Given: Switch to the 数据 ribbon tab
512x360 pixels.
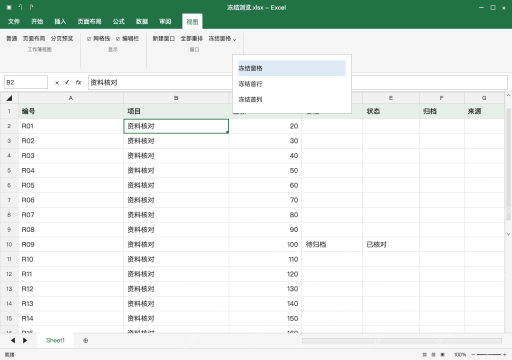Looking at the screenshot, I should coord(142,22).
